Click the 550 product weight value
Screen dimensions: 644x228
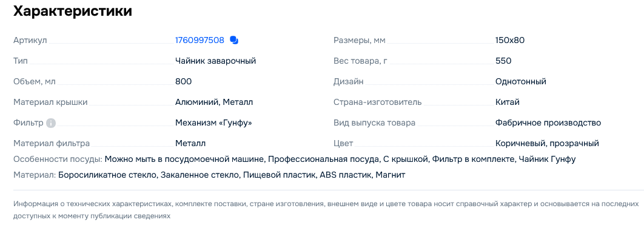(x=503, y=61)
